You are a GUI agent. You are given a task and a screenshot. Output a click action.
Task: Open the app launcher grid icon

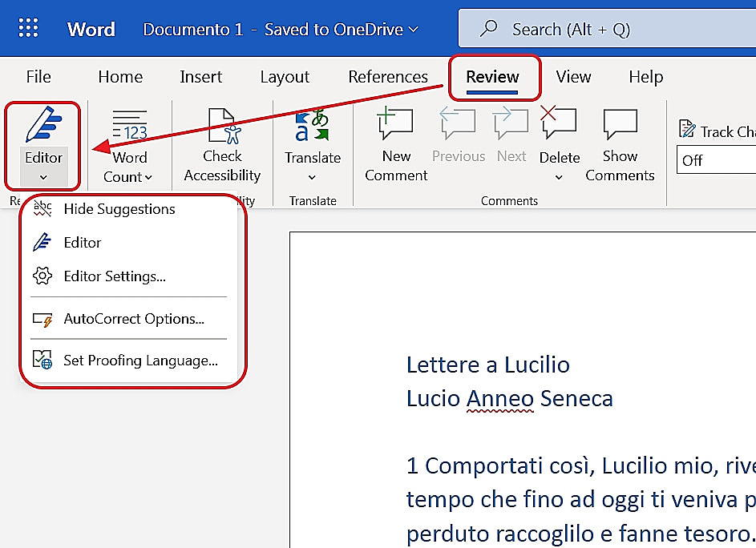point(28,28)
